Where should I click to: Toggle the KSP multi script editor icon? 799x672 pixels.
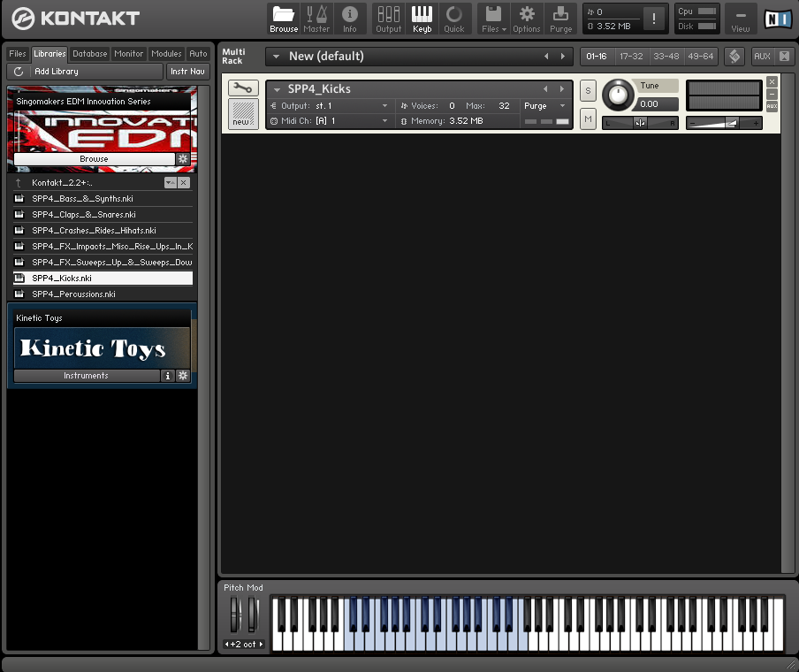point(734,56)
